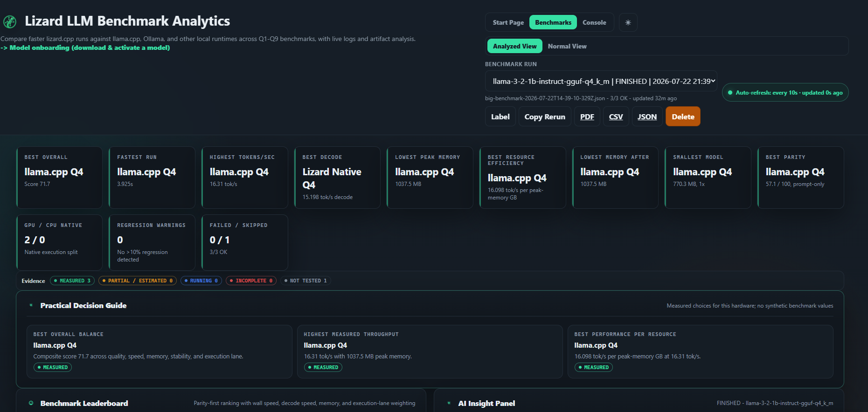
Task: Open the Benchmark Run dropdown
Action: (601, 81)
